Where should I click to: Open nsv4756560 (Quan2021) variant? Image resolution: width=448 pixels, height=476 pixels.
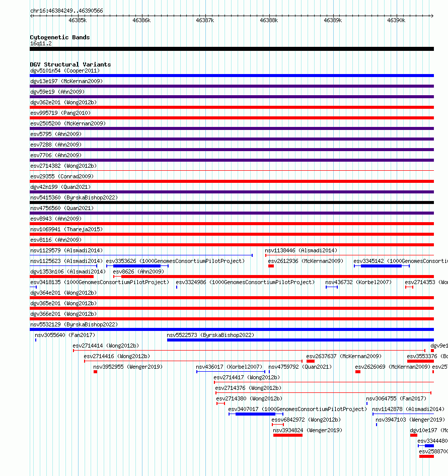[232, 213]
